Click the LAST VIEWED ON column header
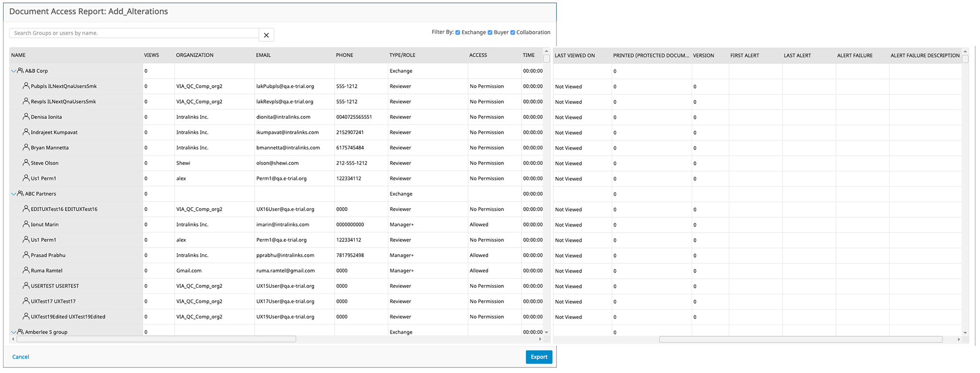This screenshot has width=980, height=373. coord(575,56)
